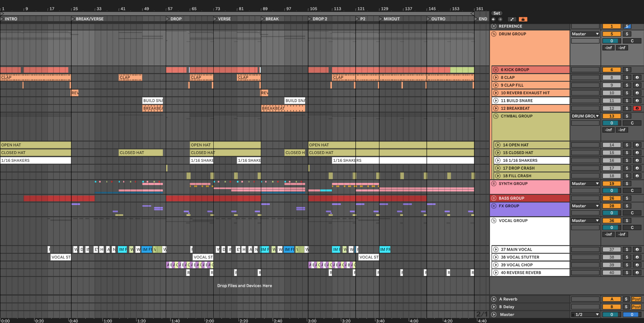Select the BREAK/VERSE locator marker
Viewport: 644px width, 323px height.
pos(73,19)
